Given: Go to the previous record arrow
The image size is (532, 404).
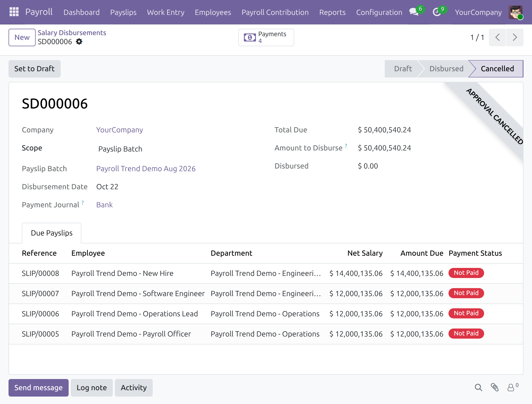Looking at the screenshot, I should coord(497,37).
